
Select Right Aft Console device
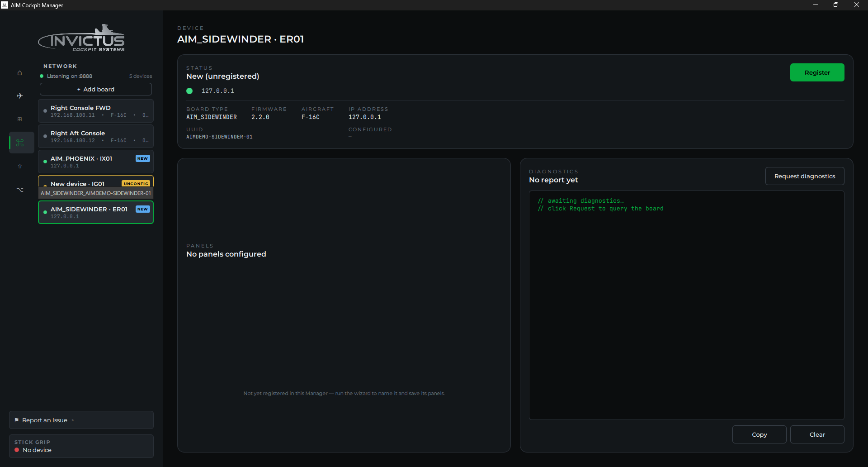click(x=96, y=136)
